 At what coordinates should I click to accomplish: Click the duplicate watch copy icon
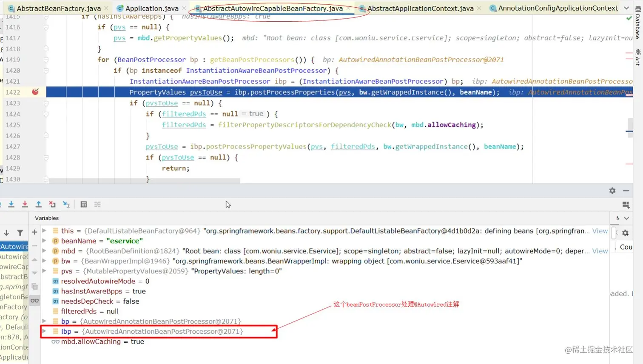[34, 287]
